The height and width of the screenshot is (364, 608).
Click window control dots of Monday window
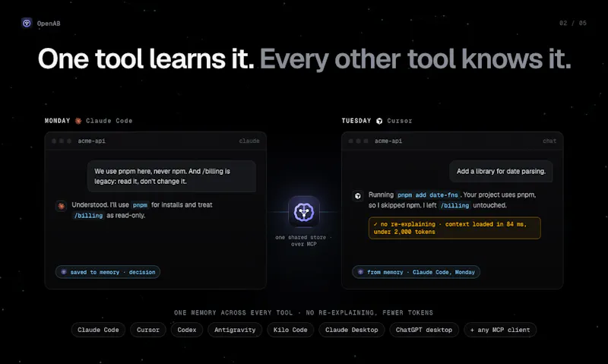click(x=62, y=141)
